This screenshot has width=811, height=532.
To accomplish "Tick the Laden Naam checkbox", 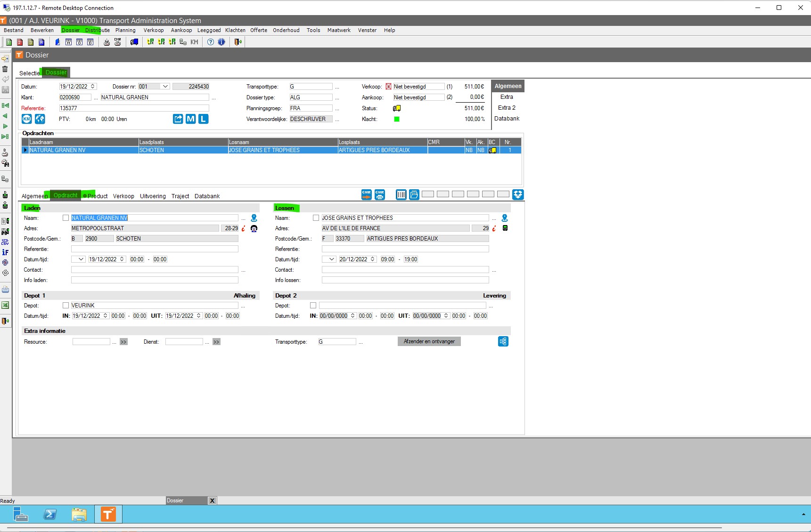I will pyautogui.click(x=66, y=218).
